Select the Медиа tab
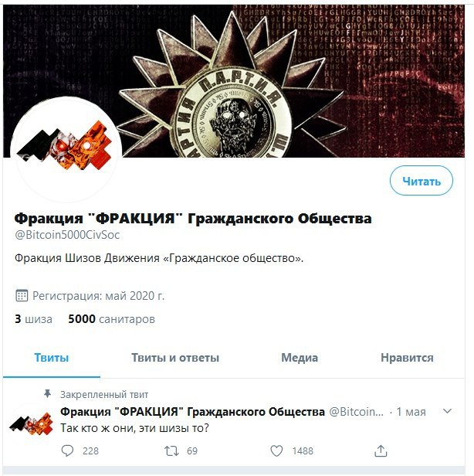Screen dimensions: 474x476 pos(300,358)
